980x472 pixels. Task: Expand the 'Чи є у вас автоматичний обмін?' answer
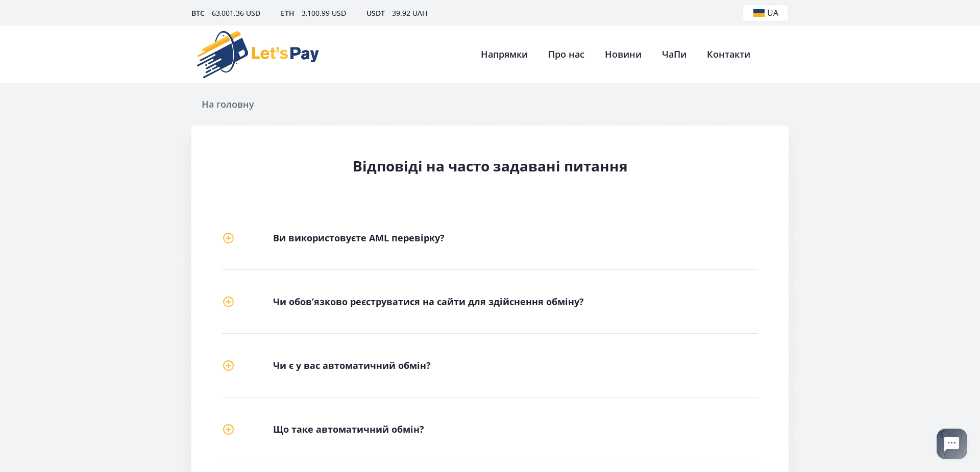point(351,365)
